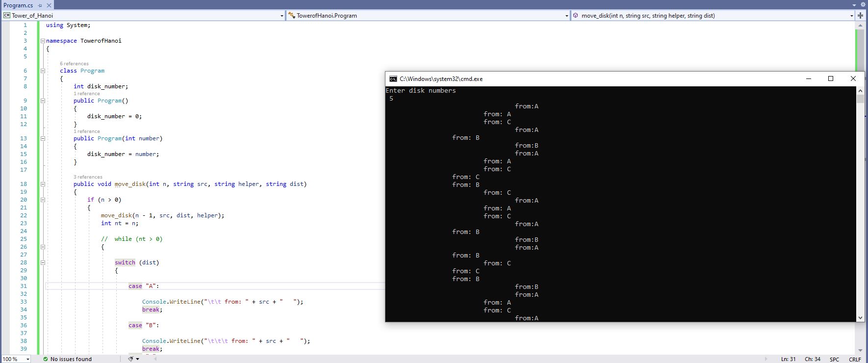Click the move_disk method name on line 18
The height and width of the screenshot is (363, 868).
pos(130,184)
